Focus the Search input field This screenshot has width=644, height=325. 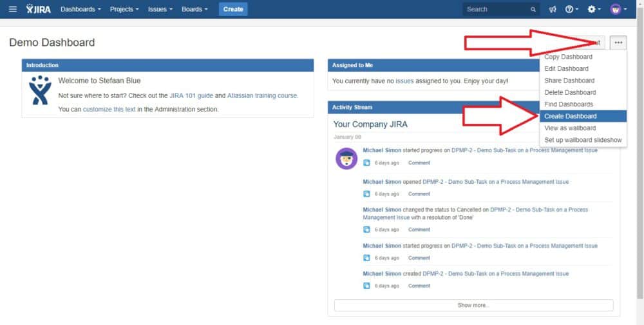(x=501, y=9)
